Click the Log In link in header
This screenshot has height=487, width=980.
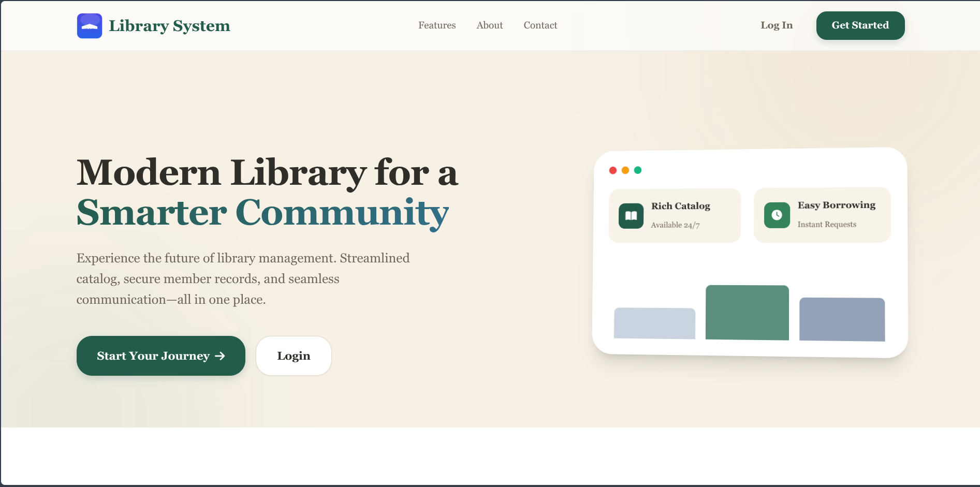tap(777, 25)
